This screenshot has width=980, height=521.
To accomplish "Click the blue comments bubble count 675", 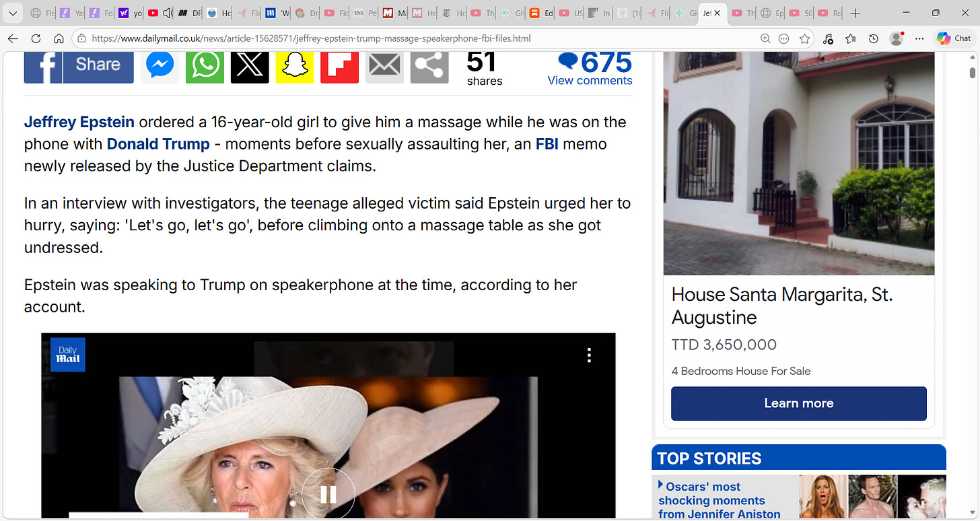I will point(595,63).
